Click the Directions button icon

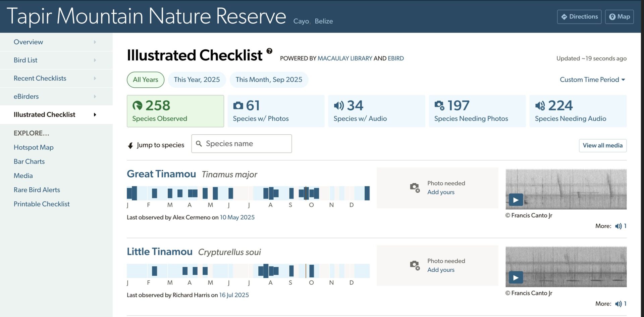tap(563, 16)
